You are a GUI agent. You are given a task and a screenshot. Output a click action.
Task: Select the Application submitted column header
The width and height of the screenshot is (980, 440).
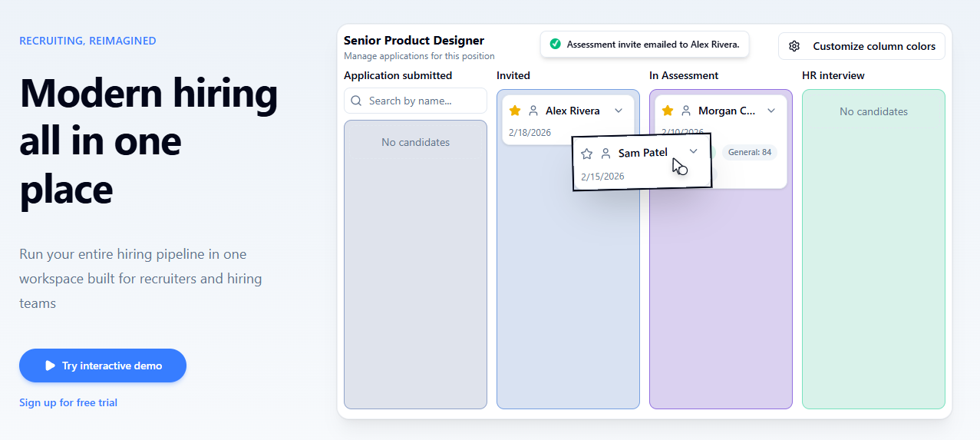point(398,75)
